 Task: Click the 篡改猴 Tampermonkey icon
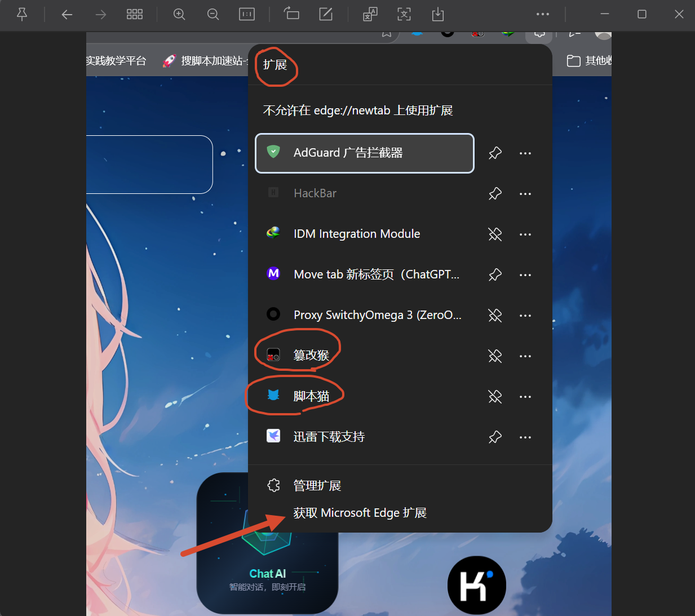coord(273,354)
